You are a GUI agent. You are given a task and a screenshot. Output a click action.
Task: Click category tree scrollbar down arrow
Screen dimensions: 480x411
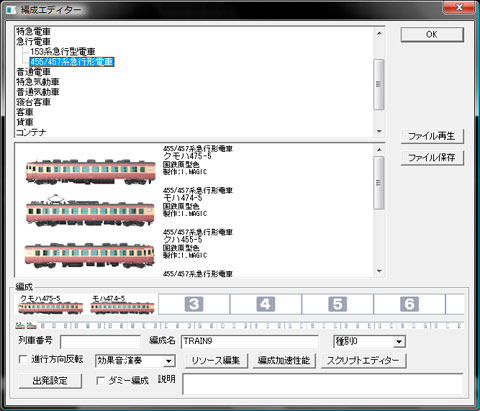click(x=379, y=131)
